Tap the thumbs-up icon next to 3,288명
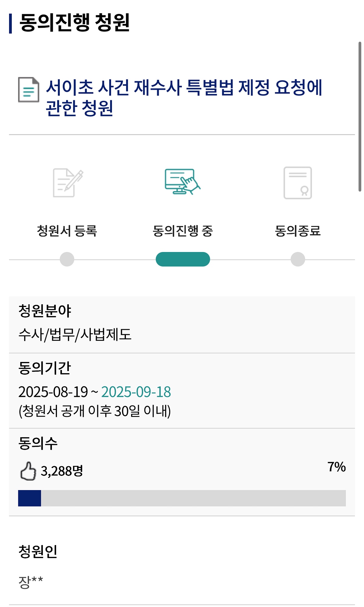The width and height of the screenshot is (364, 607). point(28,471)
